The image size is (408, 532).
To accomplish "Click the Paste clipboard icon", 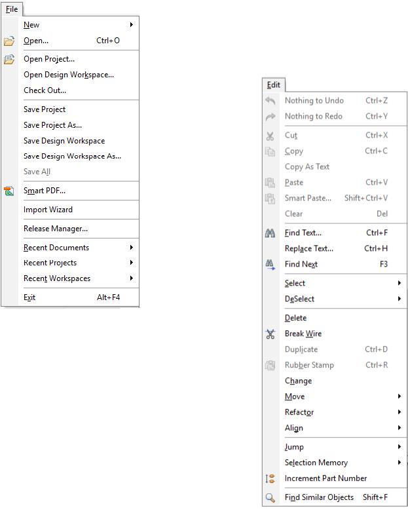I will tap(270, 183).
